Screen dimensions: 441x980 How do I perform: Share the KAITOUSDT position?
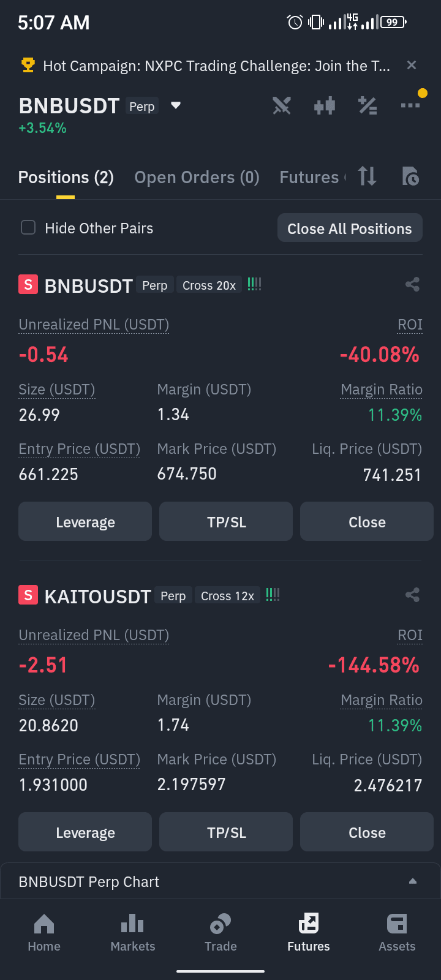[x=412, y=595]
